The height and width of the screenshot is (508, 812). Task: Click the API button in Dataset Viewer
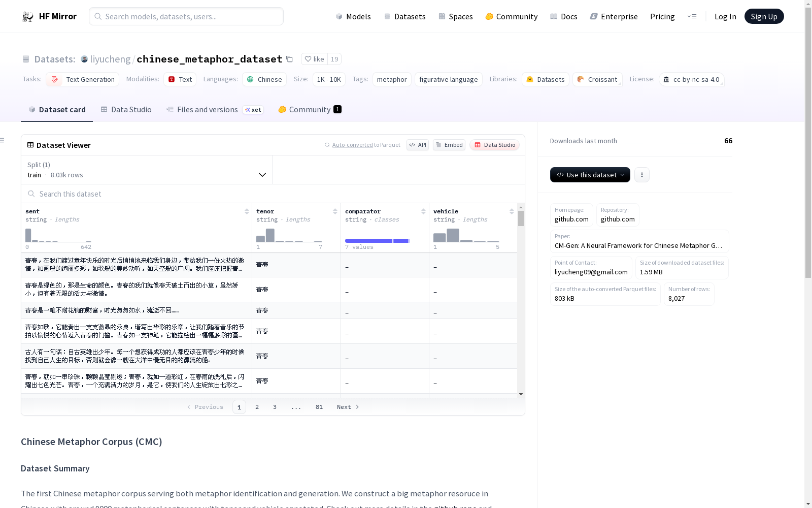(x=418, y=145)
